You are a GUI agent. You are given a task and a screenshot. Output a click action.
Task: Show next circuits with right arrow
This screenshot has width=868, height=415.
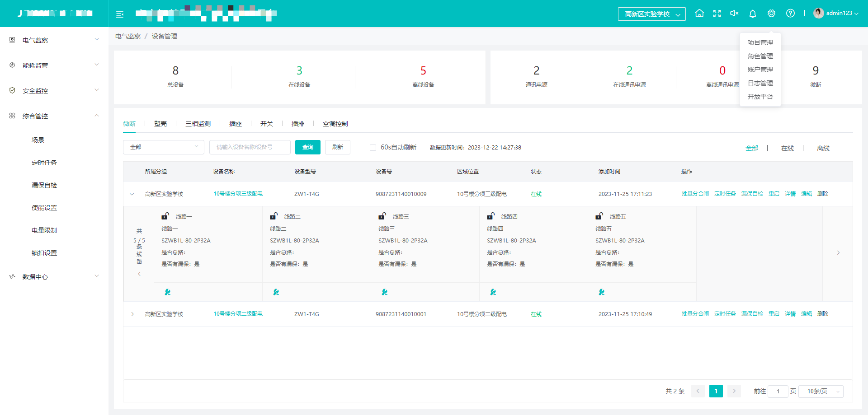coord(838,253)
